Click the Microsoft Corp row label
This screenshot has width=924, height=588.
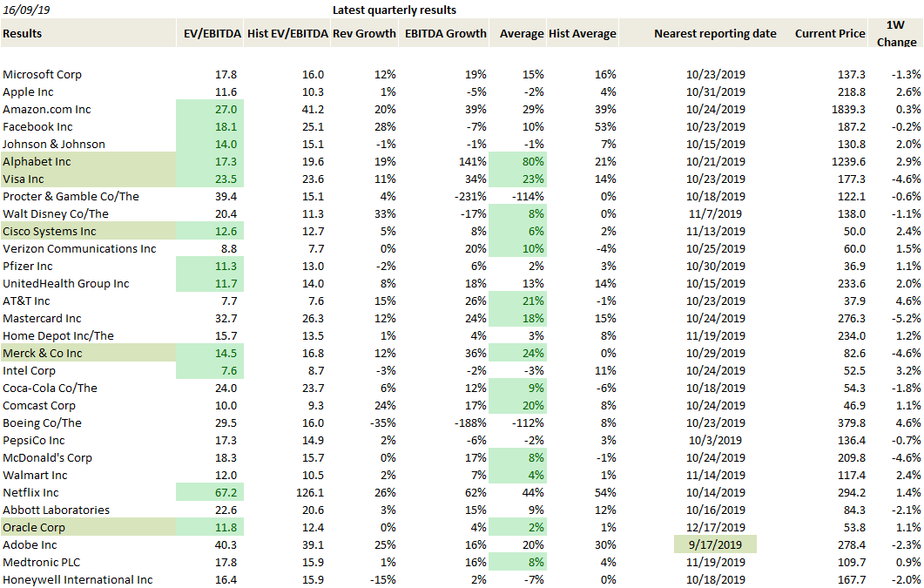[43, 75]
